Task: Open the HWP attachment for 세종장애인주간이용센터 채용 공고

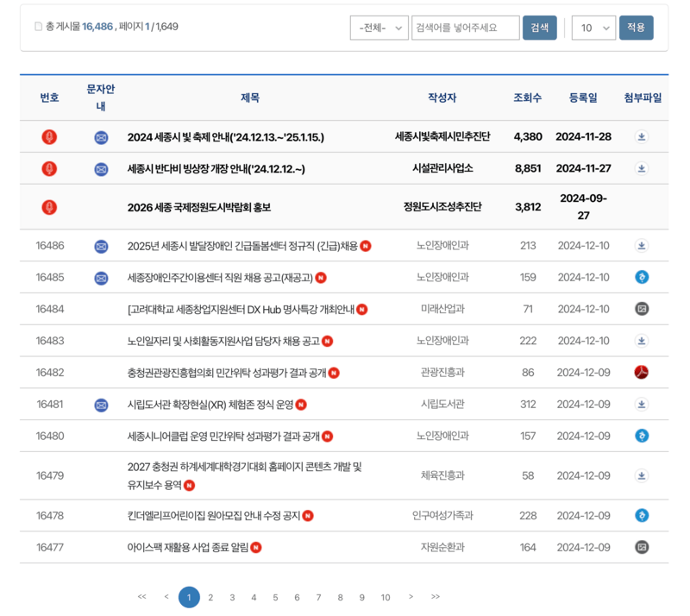Action: click(x=641, y=277)
